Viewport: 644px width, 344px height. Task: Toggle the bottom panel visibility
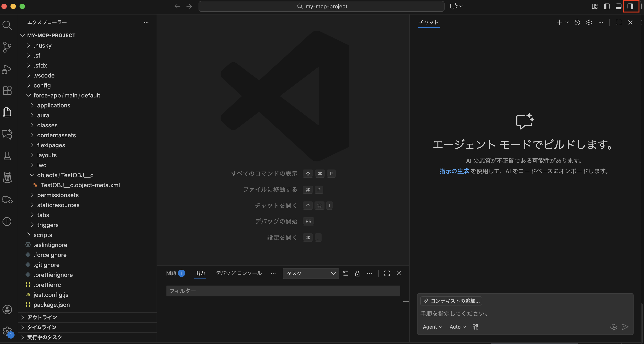pyautogui.click(x=619, y=7)
